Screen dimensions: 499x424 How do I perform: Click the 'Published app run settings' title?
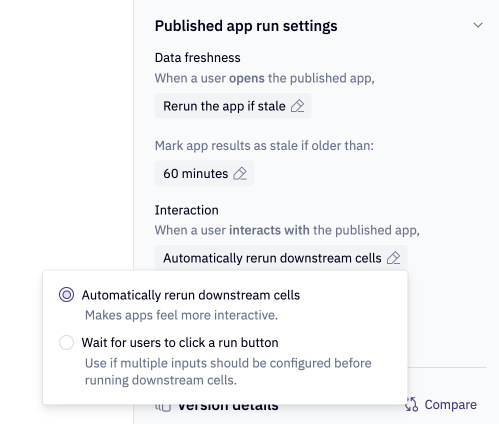[246, 26]
